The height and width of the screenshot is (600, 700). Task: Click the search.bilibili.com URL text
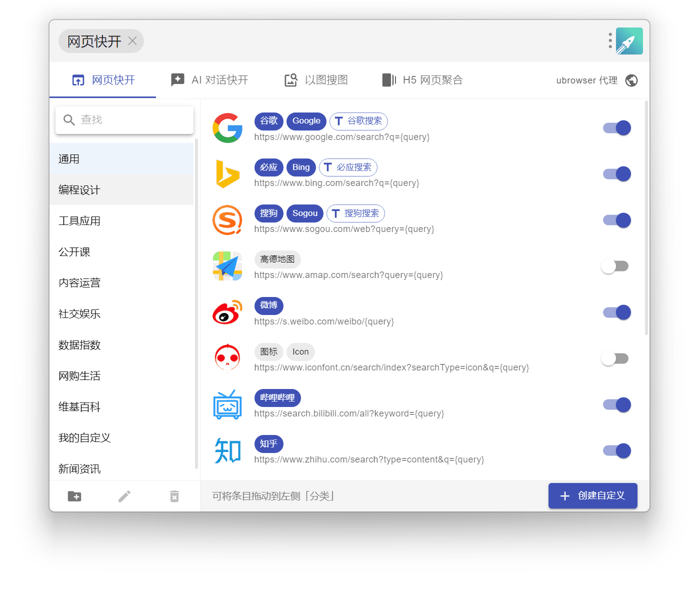click(349, 413)
